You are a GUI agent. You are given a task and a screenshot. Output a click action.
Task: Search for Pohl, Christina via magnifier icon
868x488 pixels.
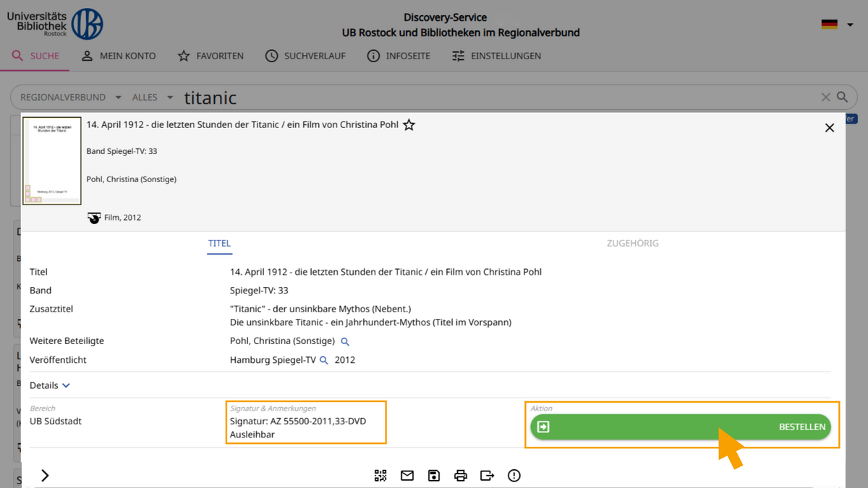[x=345, y=341]
